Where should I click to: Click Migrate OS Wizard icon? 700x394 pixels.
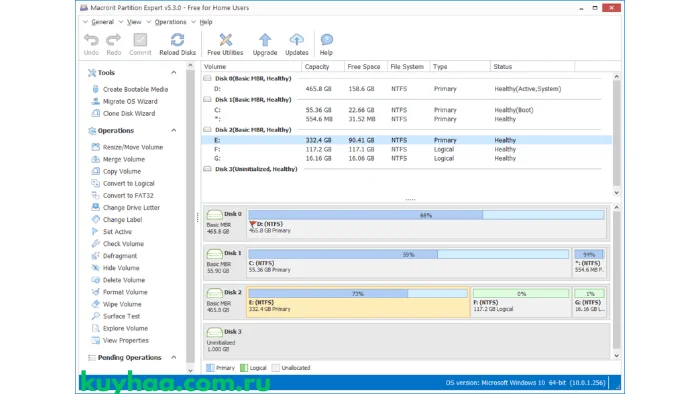[95, 101]
